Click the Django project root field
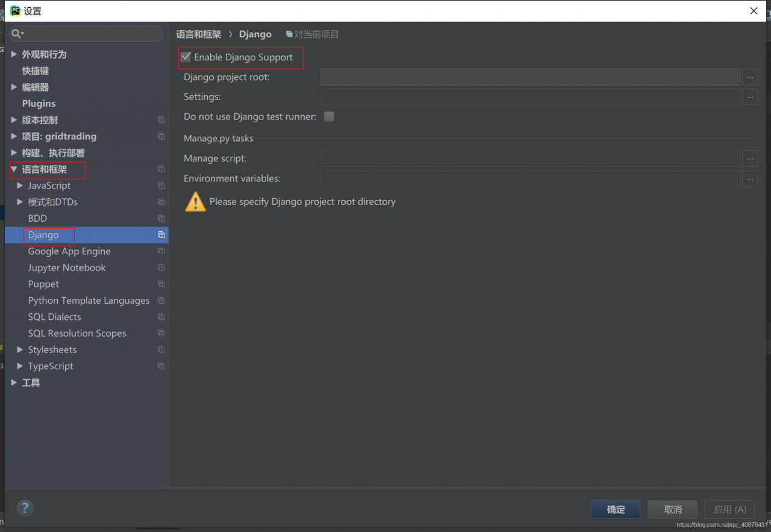This screenshot has width=771, height=532. click(x=530, y=77)
